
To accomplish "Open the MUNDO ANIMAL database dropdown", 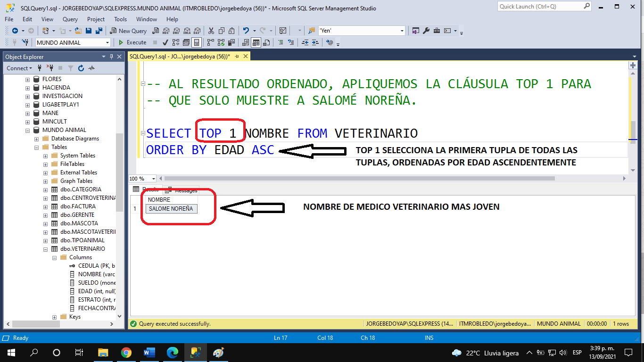I will point(107,42).
